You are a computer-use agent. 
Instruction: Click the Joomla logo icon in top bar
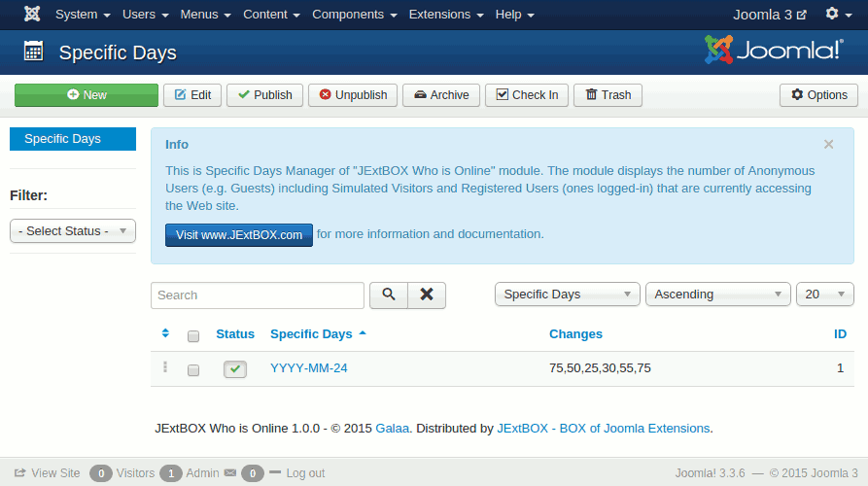32,14
